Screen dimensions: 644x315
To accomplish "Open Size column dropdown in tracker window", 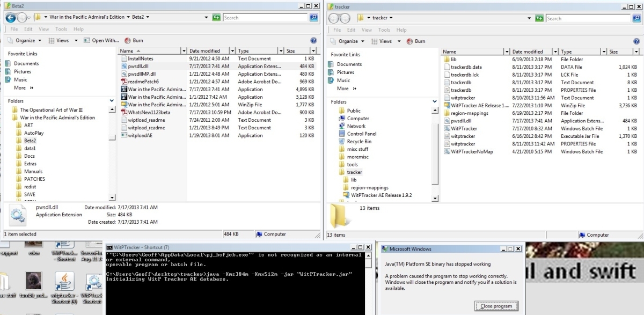I will (635, 52).
